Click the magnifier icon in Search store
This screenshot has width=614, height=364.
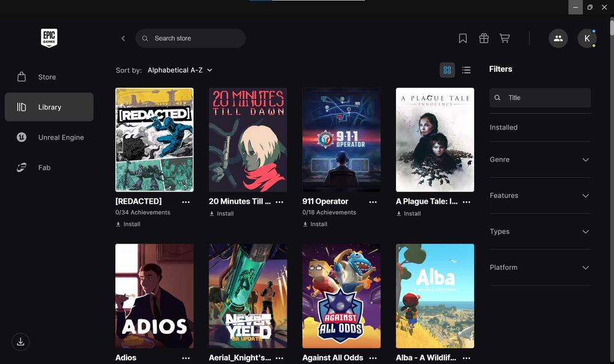click(x=145, y=38)
